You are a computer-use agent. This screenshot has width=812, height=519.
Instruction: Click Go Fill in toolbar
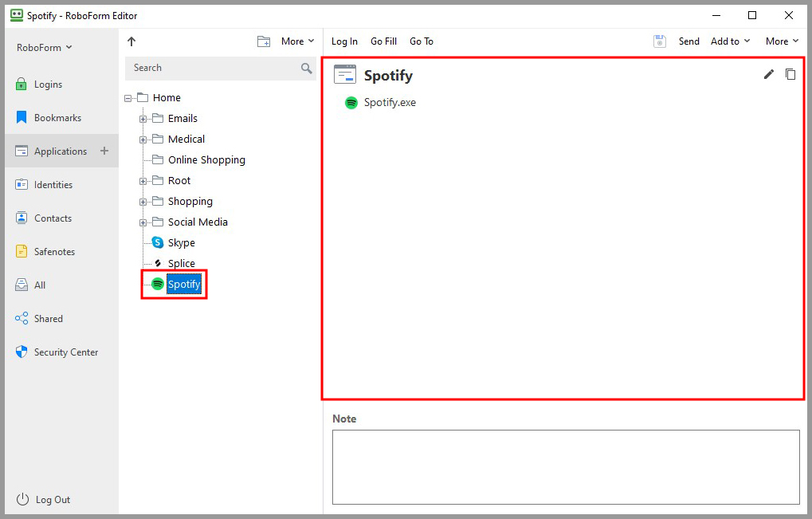point(384,41)
